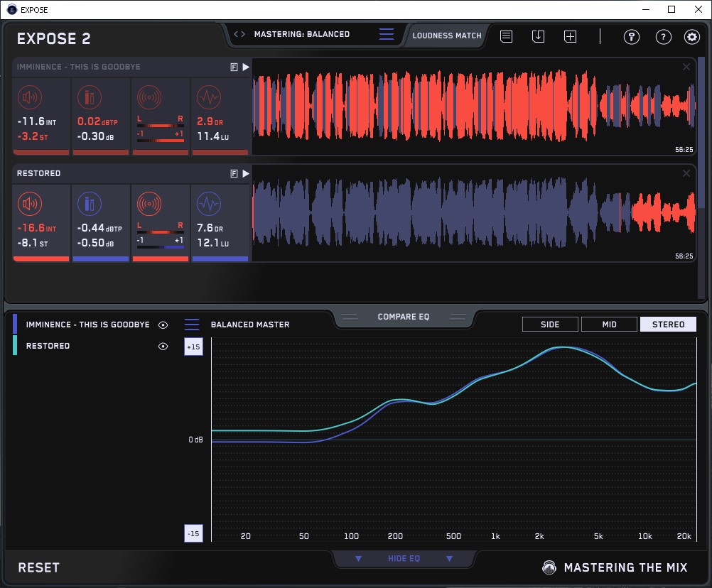Maximize the EXPOSE window
The image size is (712, 588).
(x=671, y=9)
